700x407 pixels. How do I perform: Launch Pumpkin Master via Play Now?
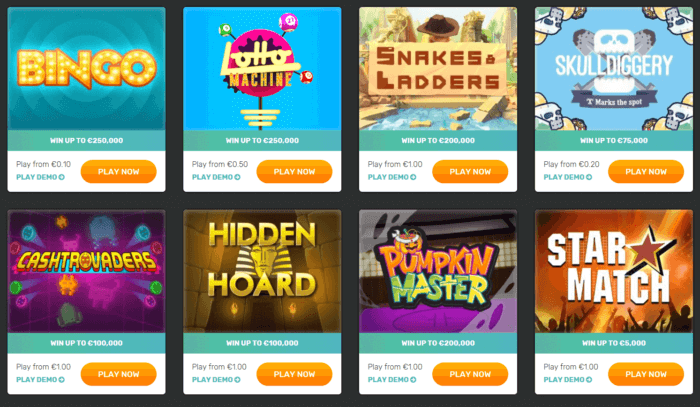(x=471, y=374)
